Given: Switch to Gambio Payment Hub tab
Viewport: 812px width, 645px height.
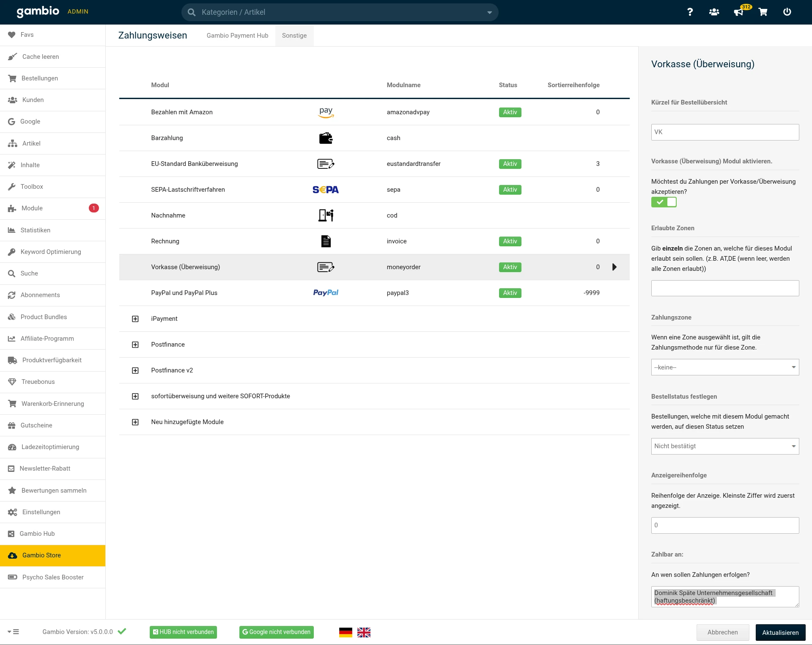Looking at the screenshot, I should [x=237, y=36].
